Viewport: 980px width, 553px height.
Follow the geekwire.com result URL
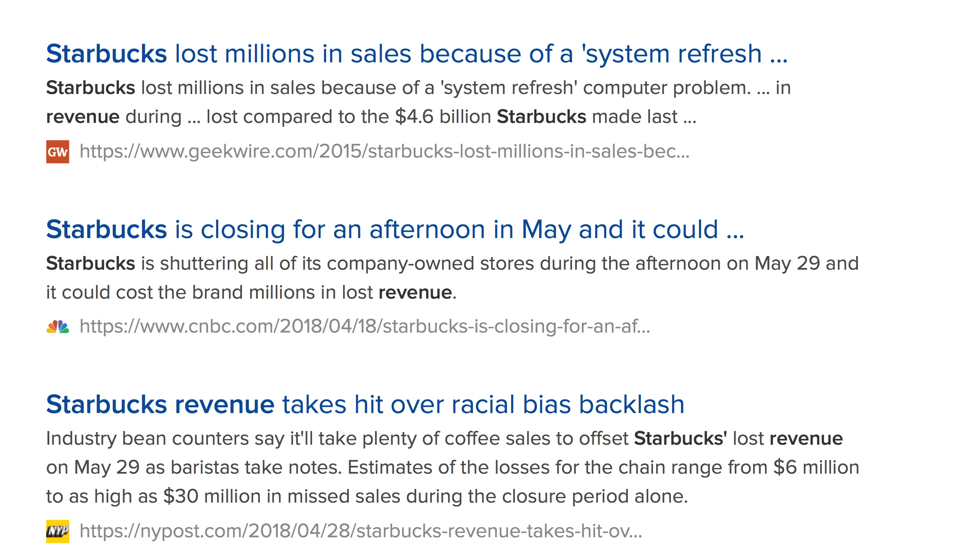pyautogui.click(x=384, y=152)
